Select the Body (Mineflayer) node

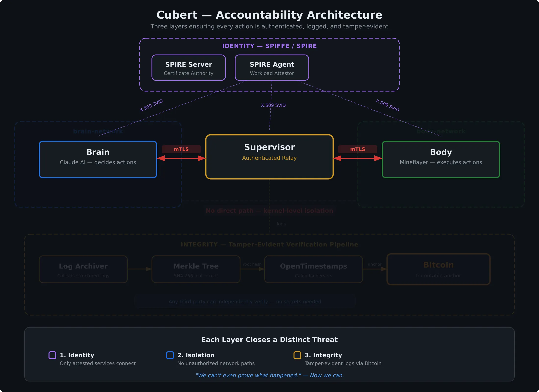click(441, 159)
